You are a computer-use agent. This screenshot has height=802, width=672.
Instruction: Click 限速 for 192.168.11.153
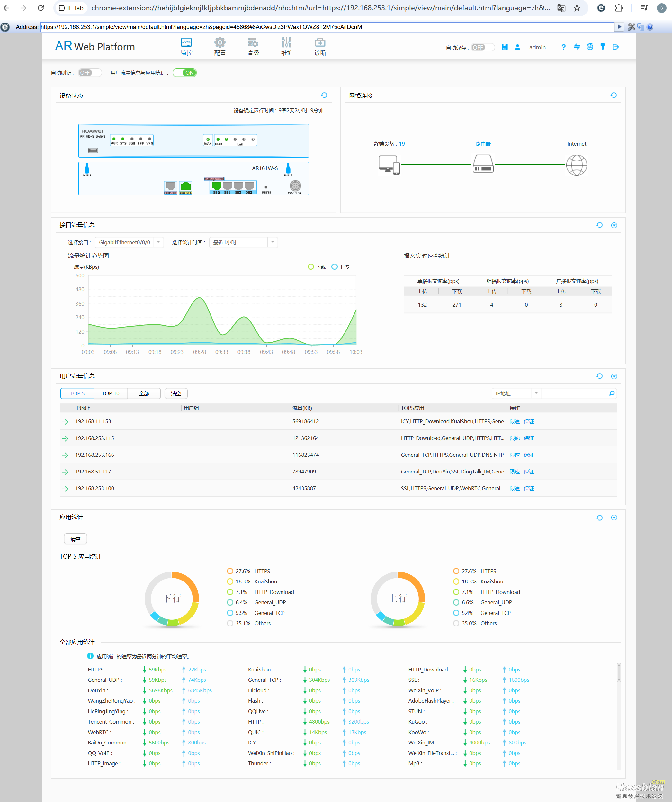click(x=515, y=422)
